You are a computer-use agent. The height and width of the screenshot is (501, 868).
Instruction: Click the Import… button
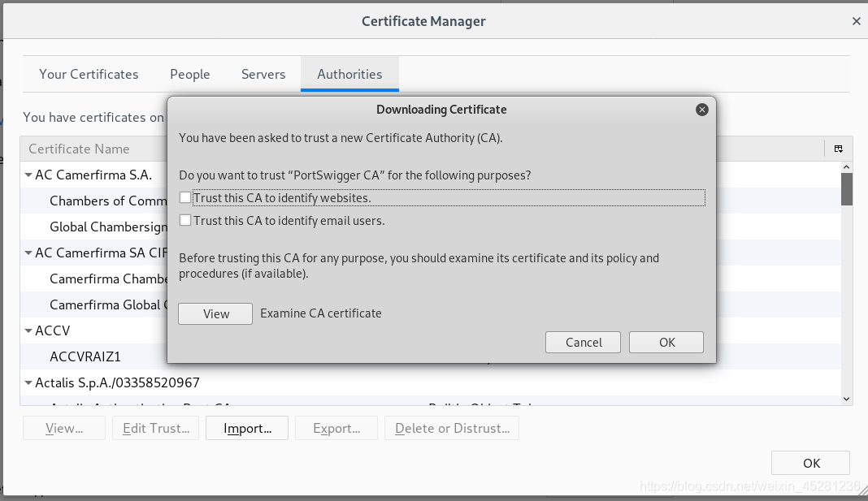pyautogui.click(x=247, y=428)
